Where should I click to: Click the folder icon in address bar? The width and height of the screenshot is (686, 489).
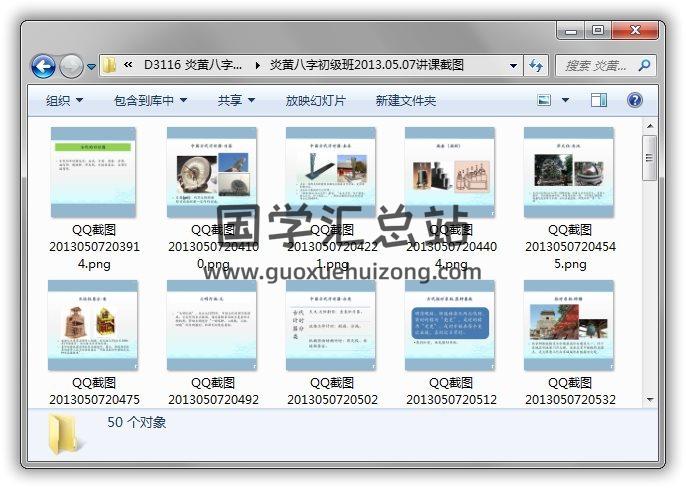click(x=110, y=66)
